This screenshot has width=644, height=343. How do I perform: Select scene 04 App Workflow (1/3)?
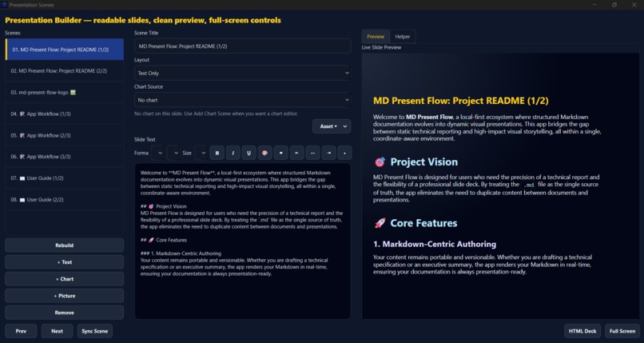point(65,114)
